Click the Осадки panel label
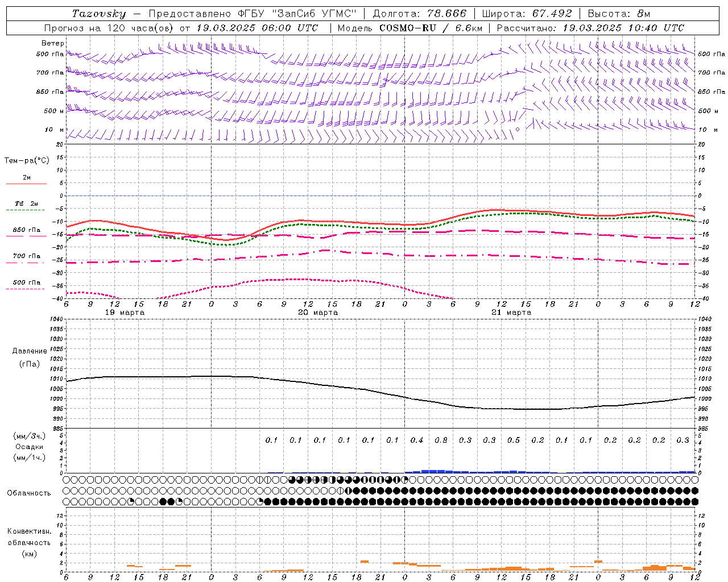This screenshot has height=582, width=728. (x=30, y=447)
